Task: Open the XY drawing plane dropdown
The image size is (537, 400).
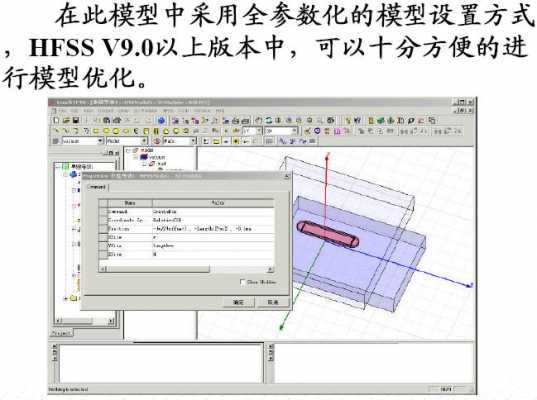Action: pos(259,130)
